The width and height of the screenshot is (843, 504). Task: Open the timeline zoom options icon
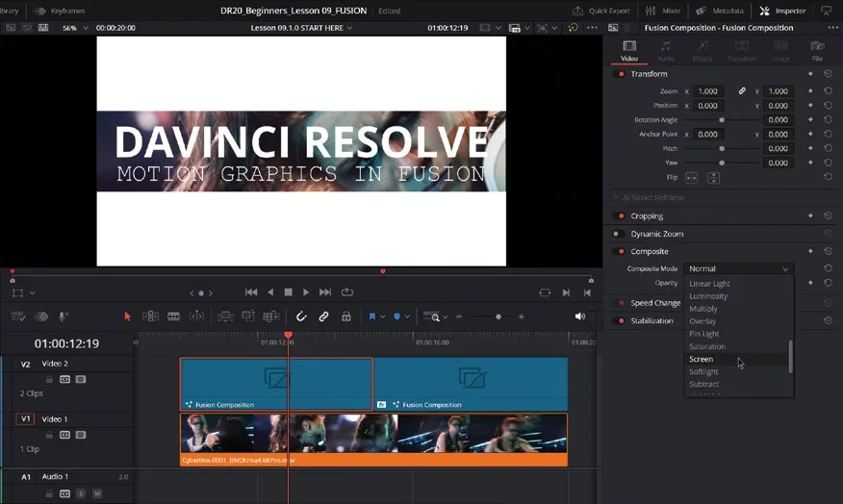point(432,316)
